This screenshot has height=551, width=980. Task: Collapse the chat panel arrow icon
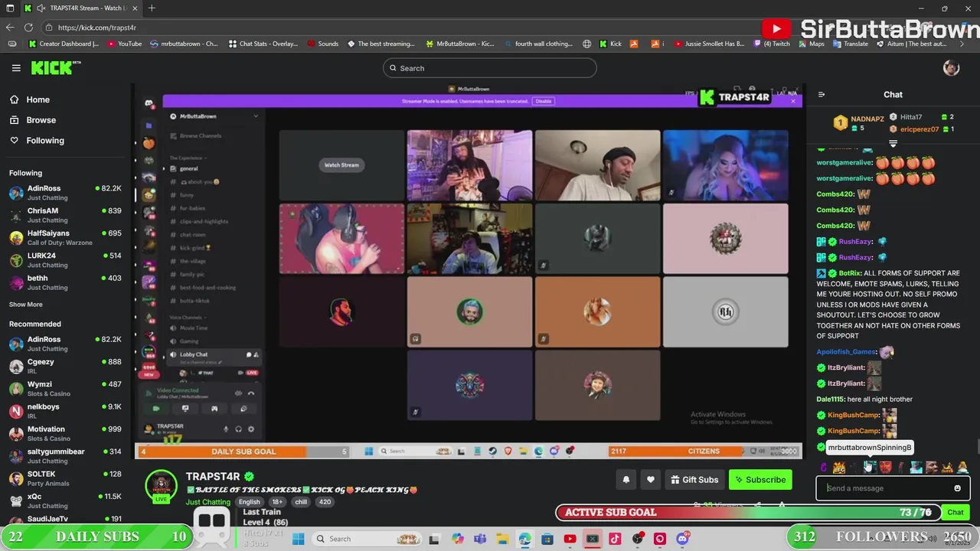click(x=822, y=95)
